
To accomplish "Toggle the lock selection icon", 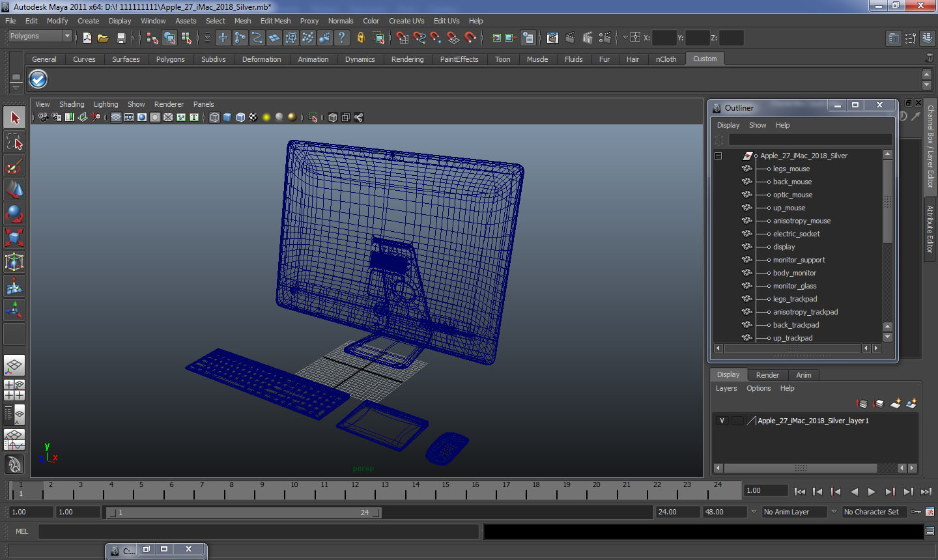I will tap(360, 38).
